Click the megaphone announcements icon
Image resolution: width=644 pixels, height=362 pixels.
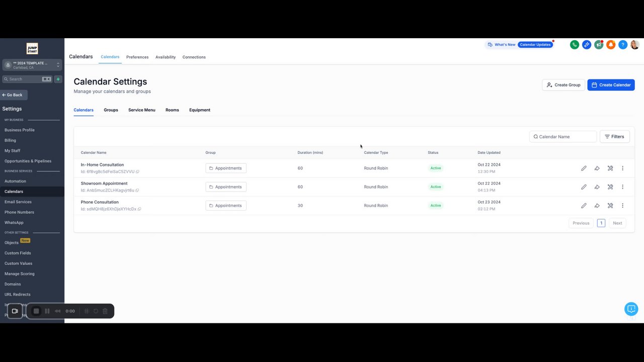598,45
